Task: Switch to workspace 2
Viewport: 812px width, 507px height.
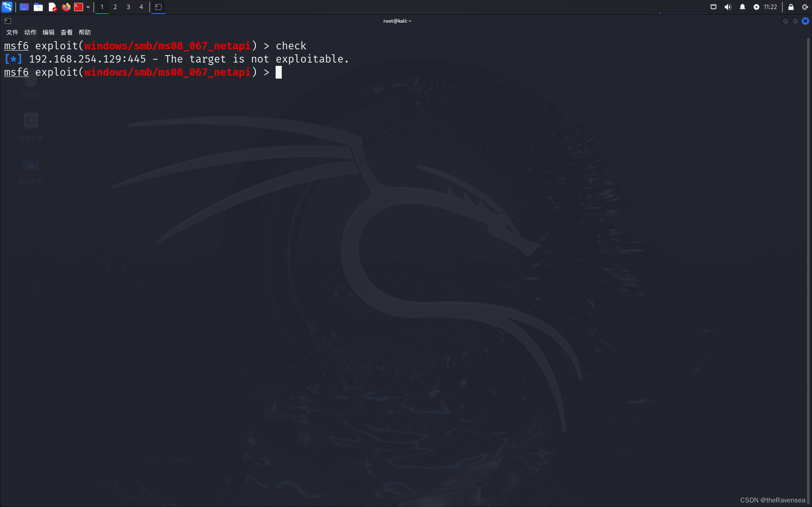Action: point(115,7)
